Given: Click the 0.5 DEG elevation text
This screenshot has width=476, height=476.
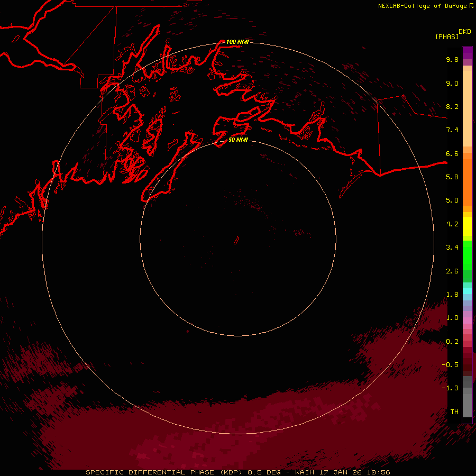Looking at the screenshot, I should (265, 472).
